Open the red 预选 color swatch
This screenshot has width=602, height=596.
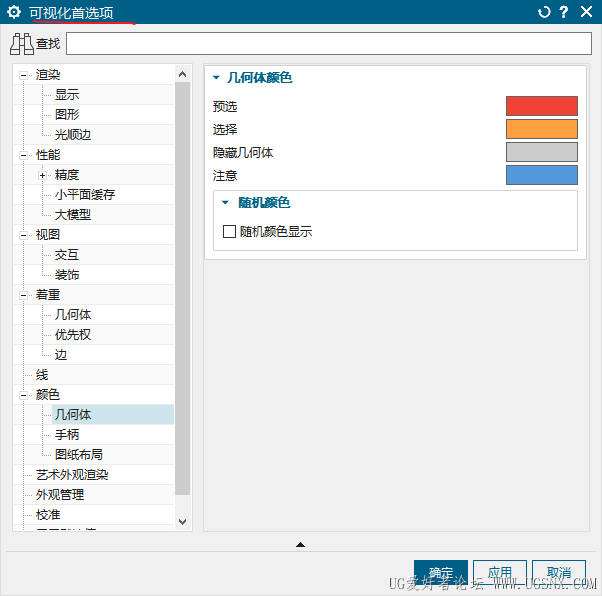541,106
